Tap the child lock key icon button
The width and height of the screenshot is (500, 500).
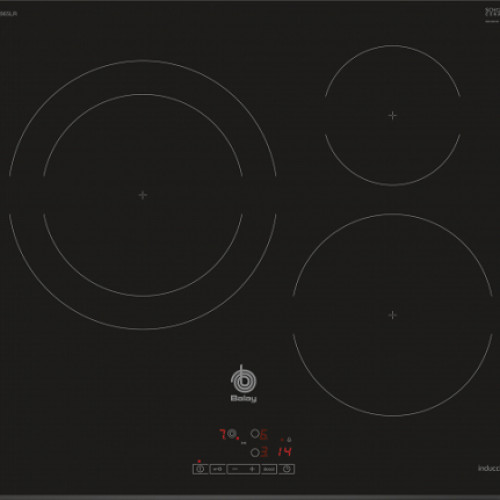218,469
